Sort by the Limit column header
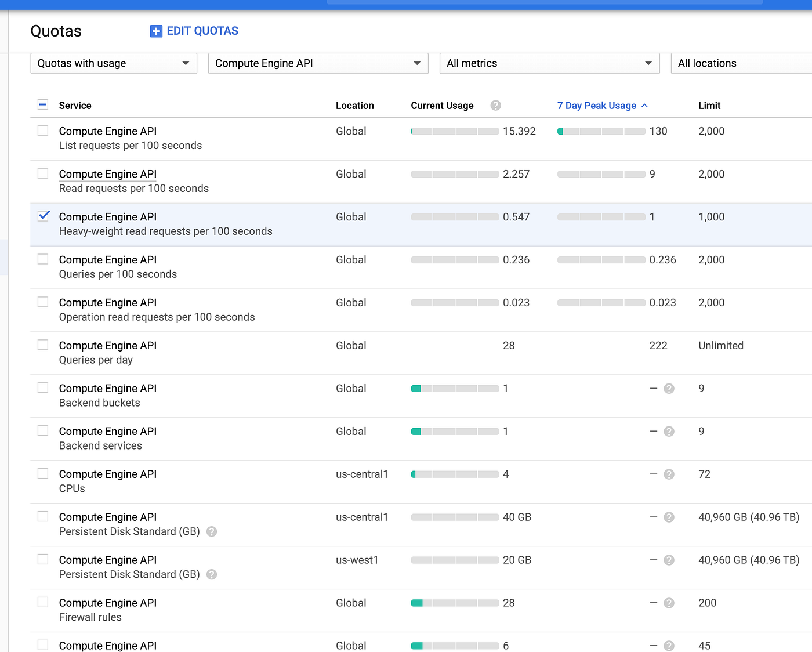 coord(709,106)
